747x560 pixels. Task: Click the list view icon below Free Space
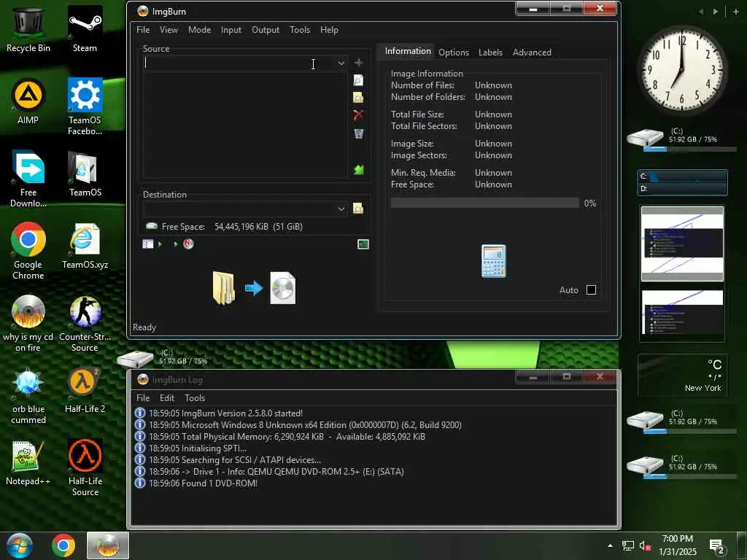(x=148, y=244)
